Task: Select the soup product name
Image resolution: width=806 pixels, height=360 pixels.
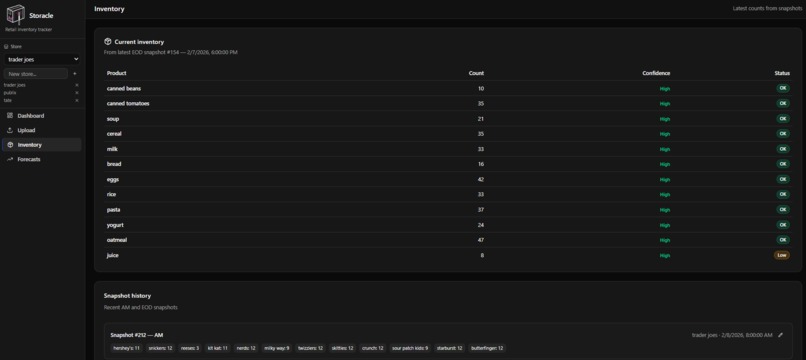Action: point(113,119)
